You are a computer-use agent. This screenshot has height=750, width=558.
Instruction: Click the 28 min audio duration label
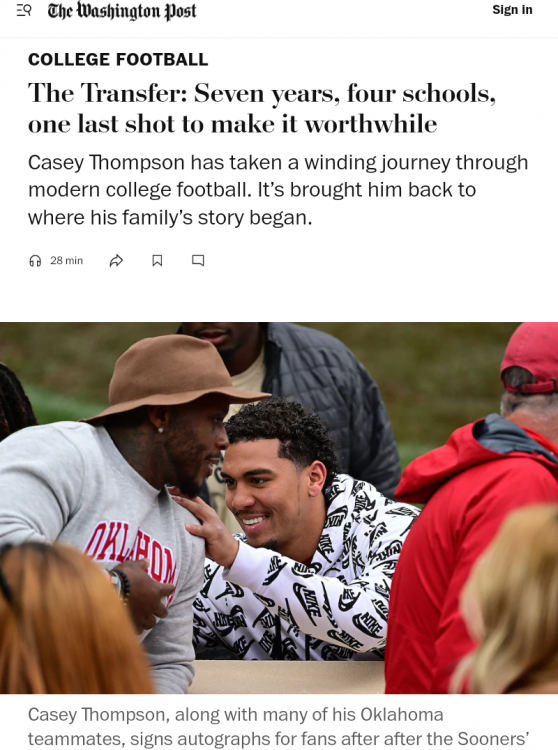click(x=66, y=261)
